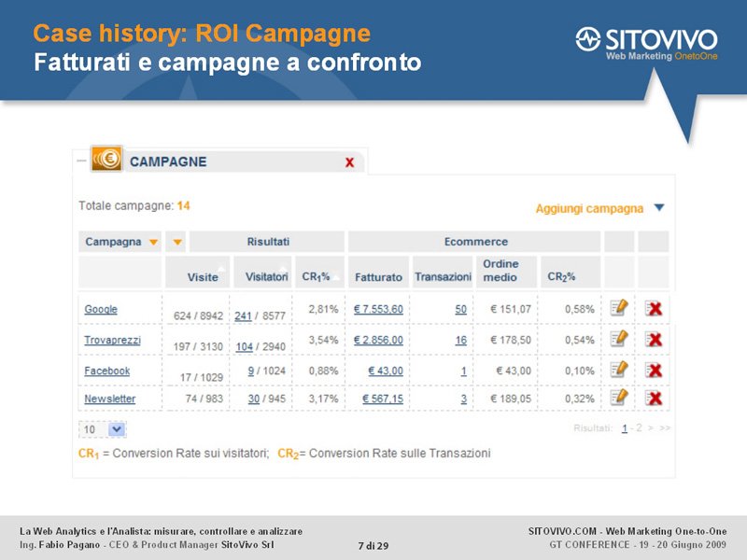Open the Google transactions count 50
The width and height of the screenshot is (747, 560).
tap(460, 309)
